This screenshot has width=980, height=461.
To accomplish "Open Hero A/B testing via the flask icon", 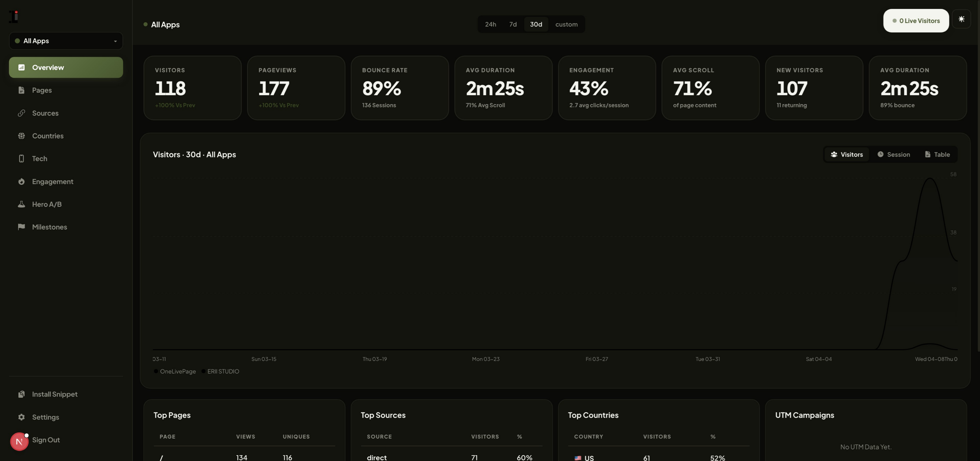I will (x=22, y=204).
